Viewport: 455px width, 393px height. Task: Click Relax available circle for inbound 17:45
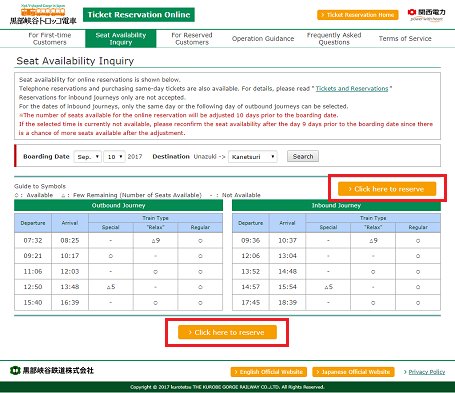[373, 303]
